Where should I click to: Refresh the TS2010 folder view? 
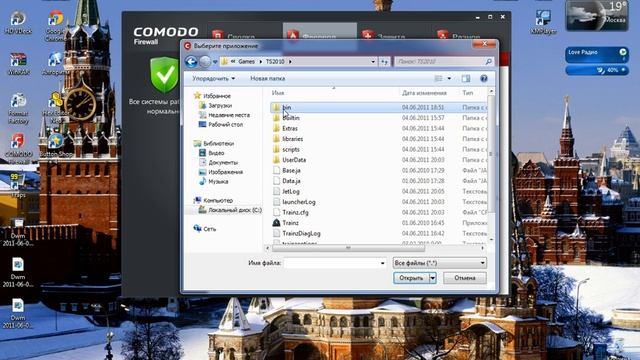(x=384, y=62)
